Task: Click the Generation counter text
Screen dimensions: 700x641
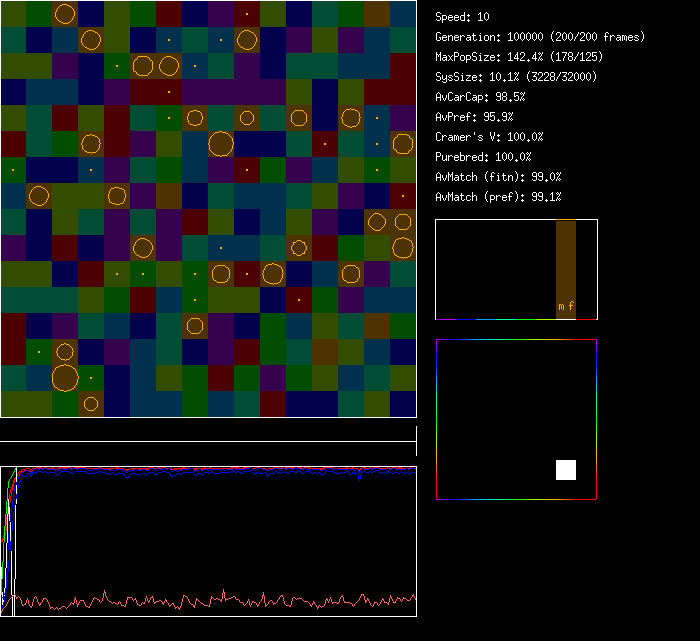Action: (x=540, y=37)
